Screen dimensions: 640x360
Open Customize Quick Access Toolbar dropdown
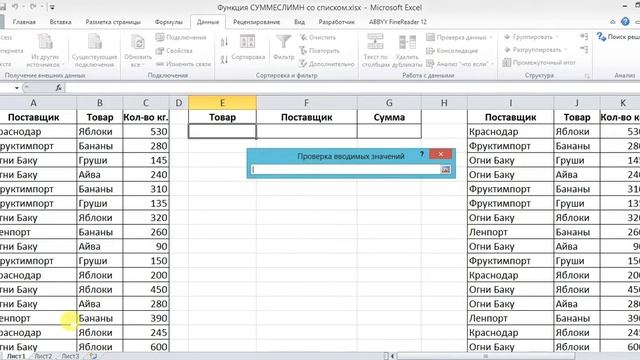point(52,7)
